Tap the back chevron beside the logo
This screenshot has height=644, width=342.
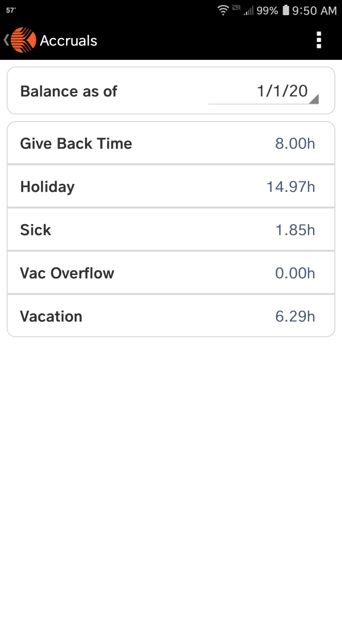point(6,40)
